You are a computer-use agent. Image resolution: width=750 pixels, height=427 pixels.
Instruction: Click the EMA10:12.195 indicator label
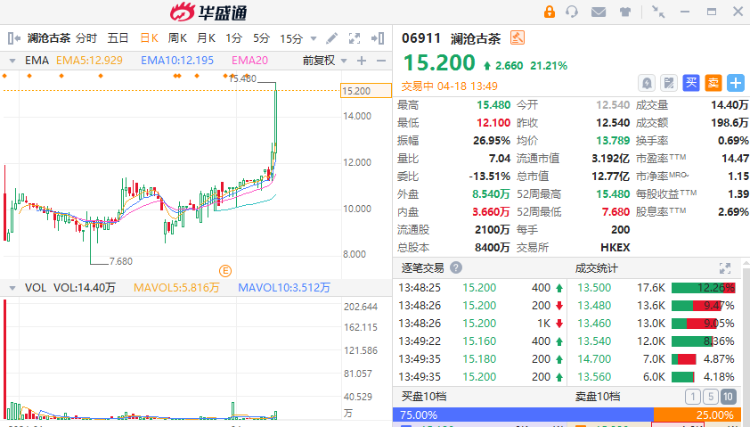177,61
